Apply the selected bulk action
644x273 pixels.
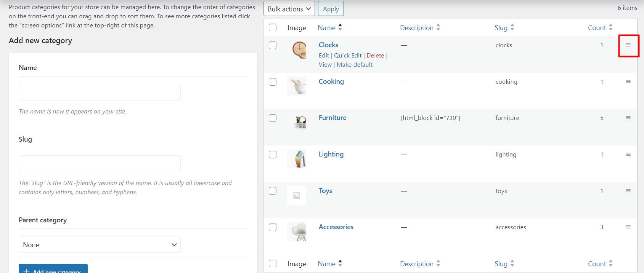tap(331, 9)
